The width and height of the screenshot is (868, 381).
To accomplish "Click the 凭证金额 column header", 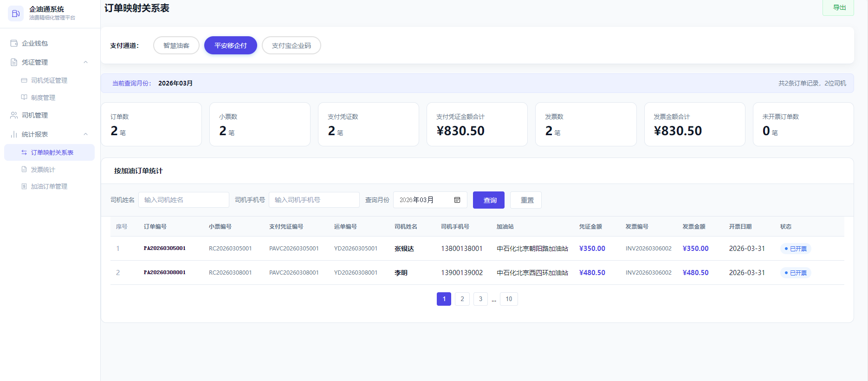I will (590, 227).
